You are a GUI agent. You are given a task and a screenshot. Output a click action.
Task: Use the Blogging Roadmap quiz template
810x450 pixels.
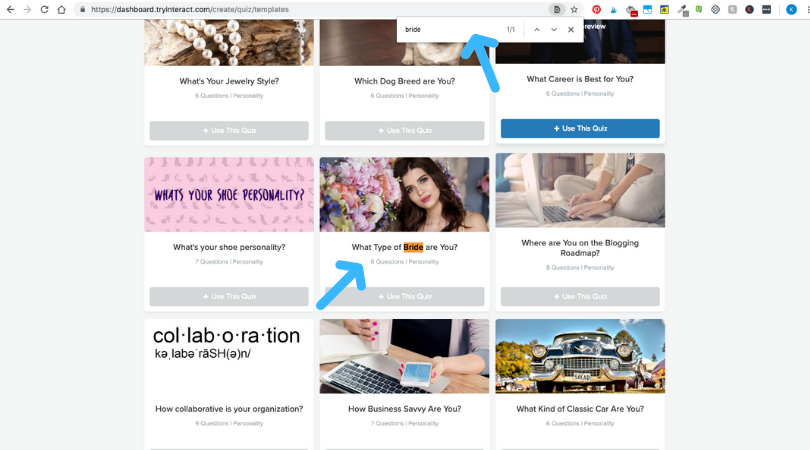pos(580,297)
